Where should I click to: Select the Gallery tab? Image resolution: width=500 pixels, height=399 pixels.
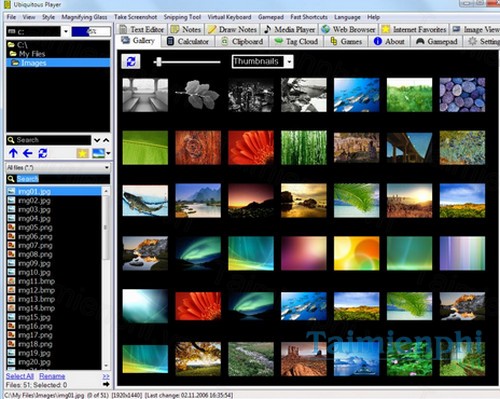coord(138,41)
